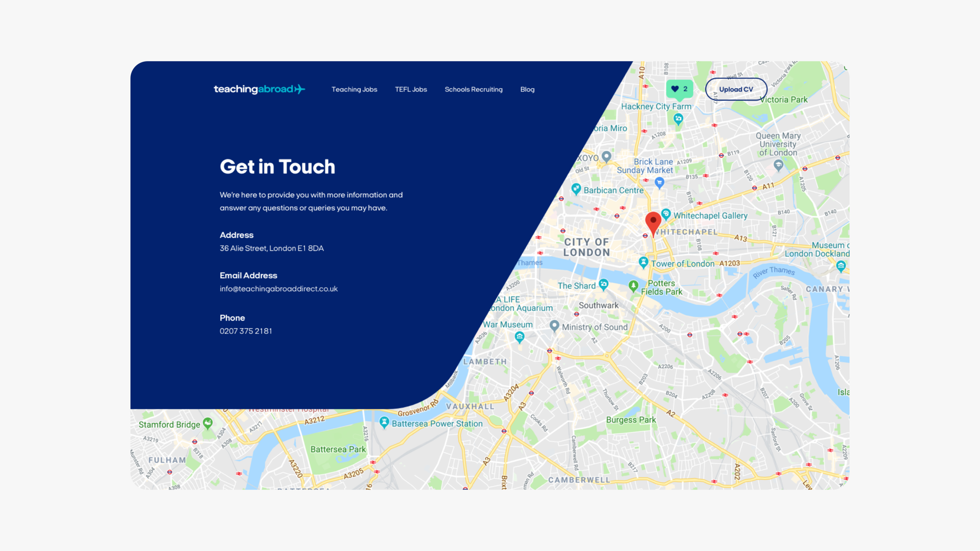The image size is (980, 551).
Task: Open the saved favorites heart badge
Action: 679,89
